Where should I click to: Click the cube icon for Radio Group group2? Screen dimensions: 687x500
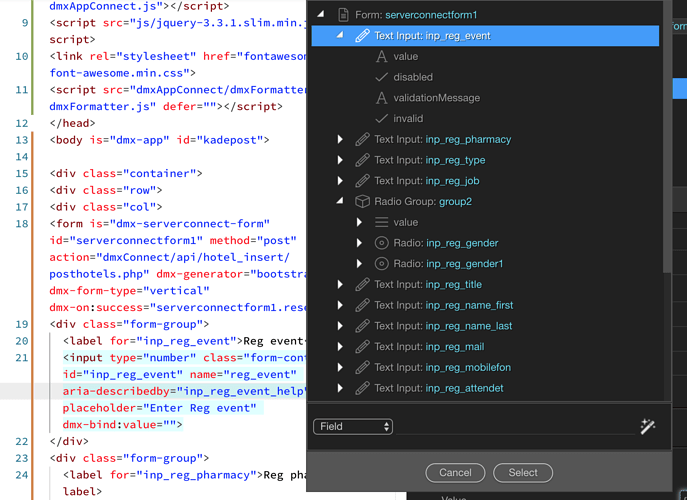point(362,202)
